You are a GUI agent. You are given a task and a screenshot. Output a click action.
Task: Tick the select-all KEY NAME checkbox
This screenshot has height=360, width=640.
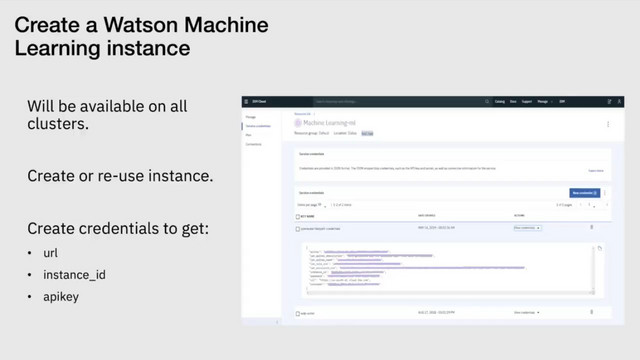coord(298,217)
